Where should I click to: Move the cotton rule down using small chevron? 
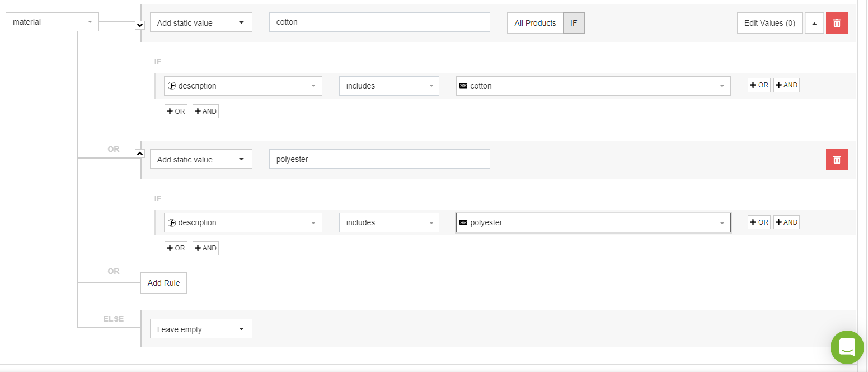(x=140, y=25)
